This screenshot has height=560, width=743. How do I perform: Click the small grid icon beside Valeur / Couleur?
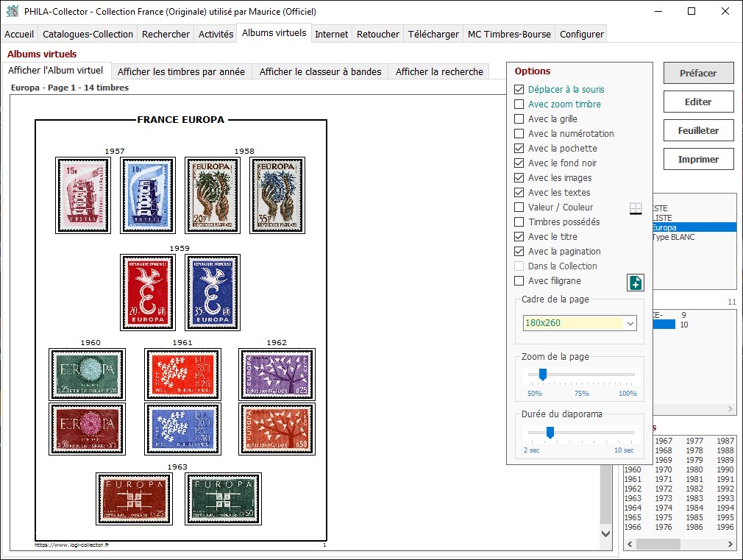pyautogui.click(x=635, y=208)
